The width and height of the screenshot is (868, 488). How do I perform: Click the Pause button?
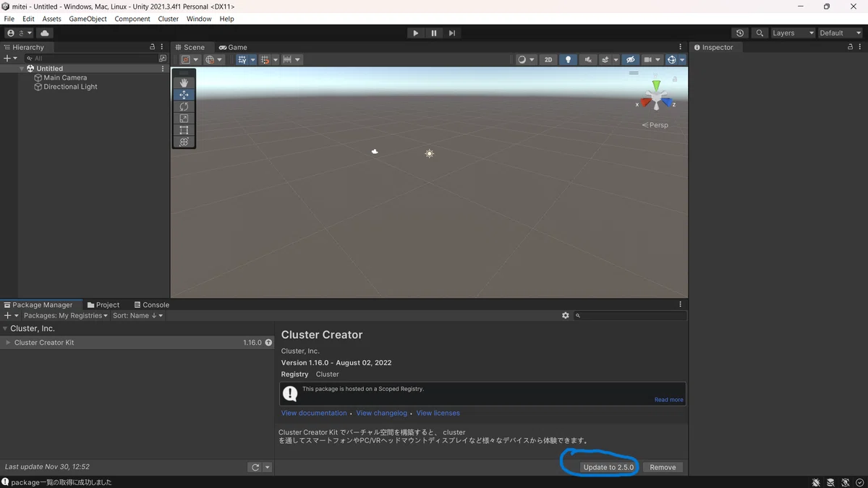click(x=434, y=33)
